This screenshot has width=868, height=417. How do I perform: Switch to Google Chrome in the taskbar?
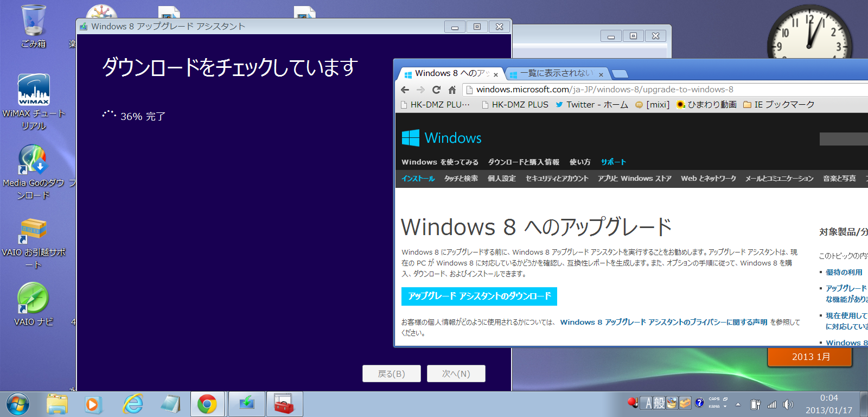coord(207,405)
